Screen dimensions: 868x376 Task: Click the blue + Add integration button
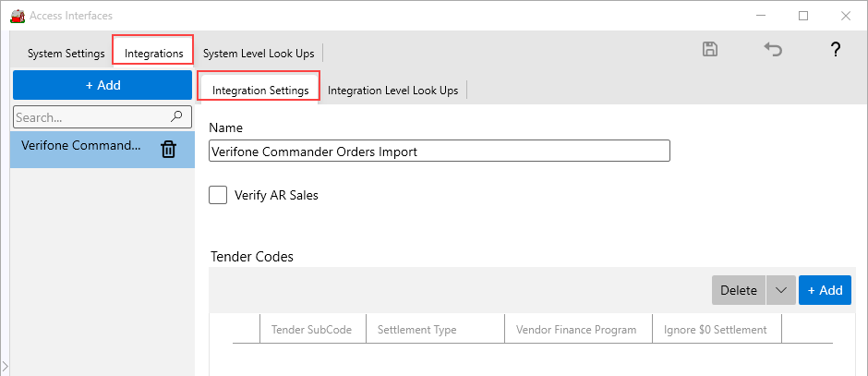[x=102, y=85]
